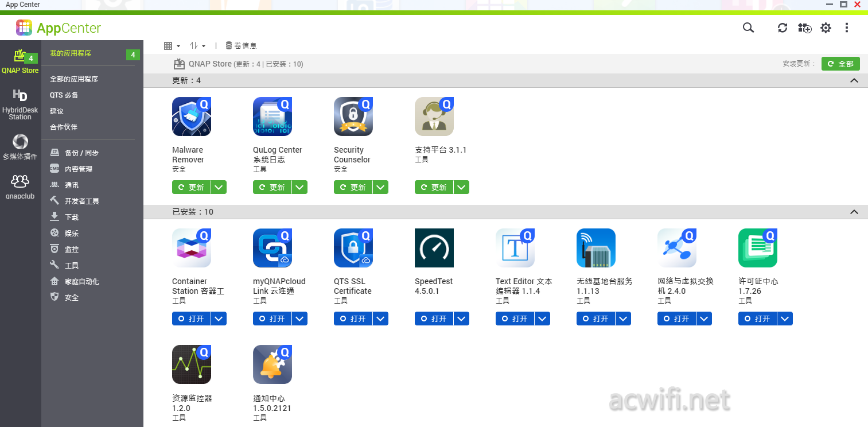Select 娱乐 category
Image resolution: width=868 pixels, height=427 pixels.
64,234
